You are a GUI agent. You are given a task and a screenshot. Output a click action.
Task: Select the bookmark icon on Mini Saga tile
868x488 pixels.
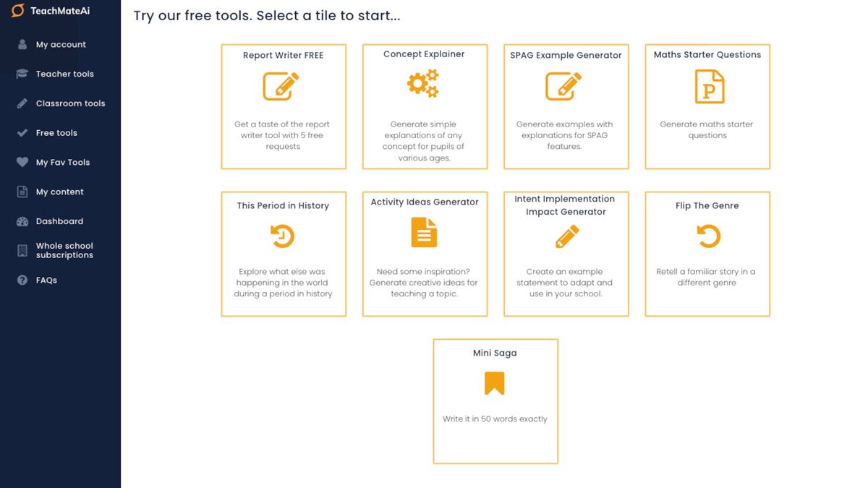tap(495, 384)
